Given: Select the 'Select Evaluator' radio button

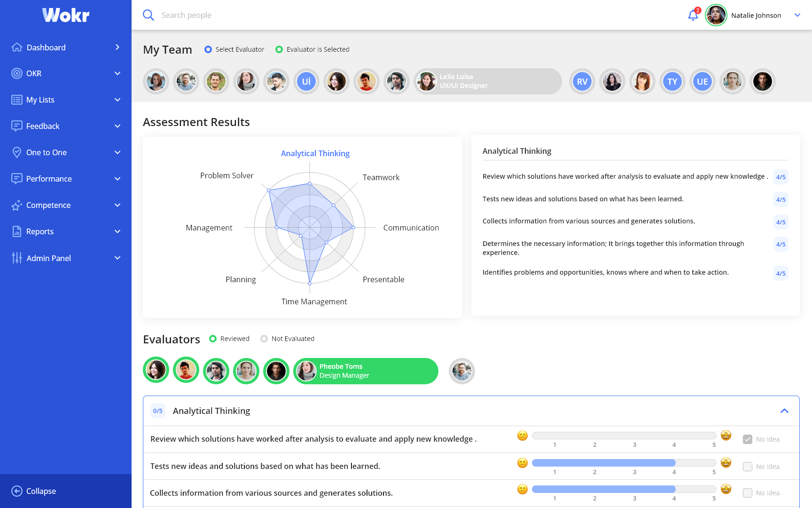Looking at the screenshot, I should click(x=208, y=49).
